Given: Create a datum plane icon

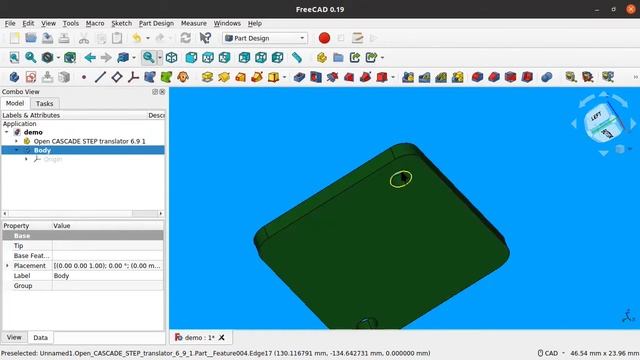Looking at the screenshot, I should (117, 77).
